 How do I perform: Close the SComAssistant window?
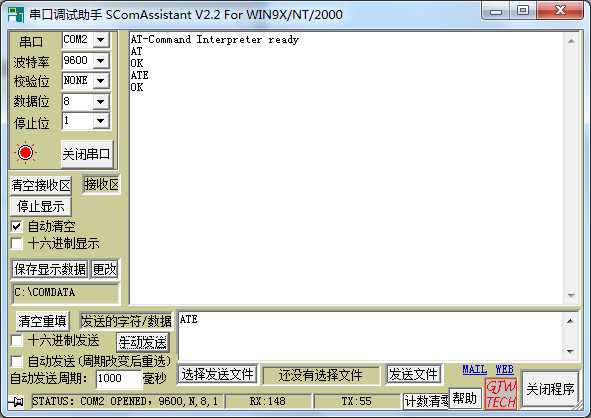pyautogui.click(x=560, y=11)
